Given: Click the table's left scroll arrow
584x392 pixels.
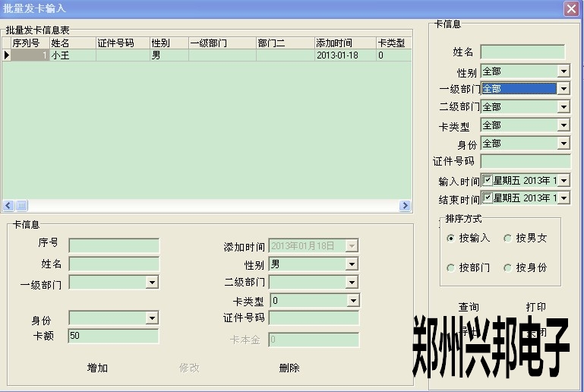Looking at the screenshot, I should coord(8,205).
